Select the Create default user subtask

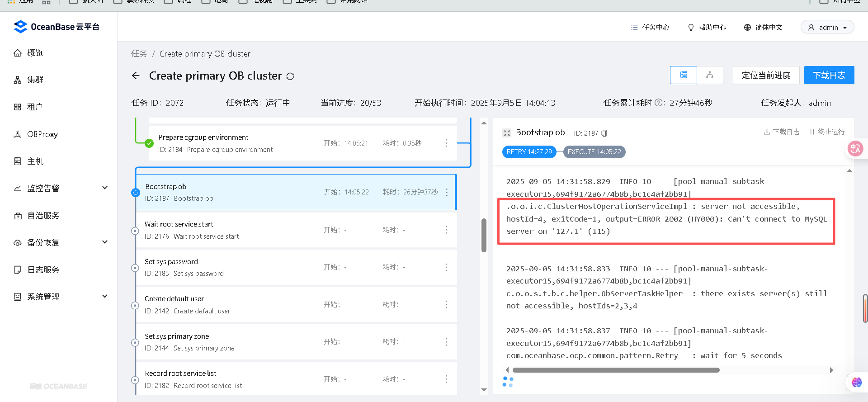tap(296, 304)
